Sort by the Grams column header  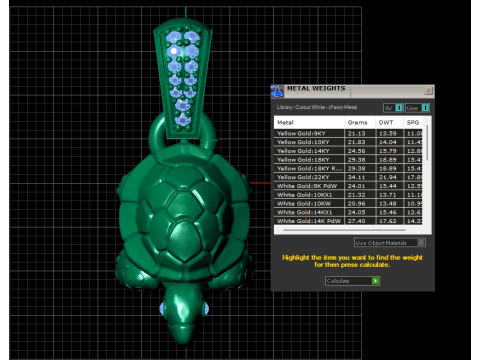[x=360, y=122]
